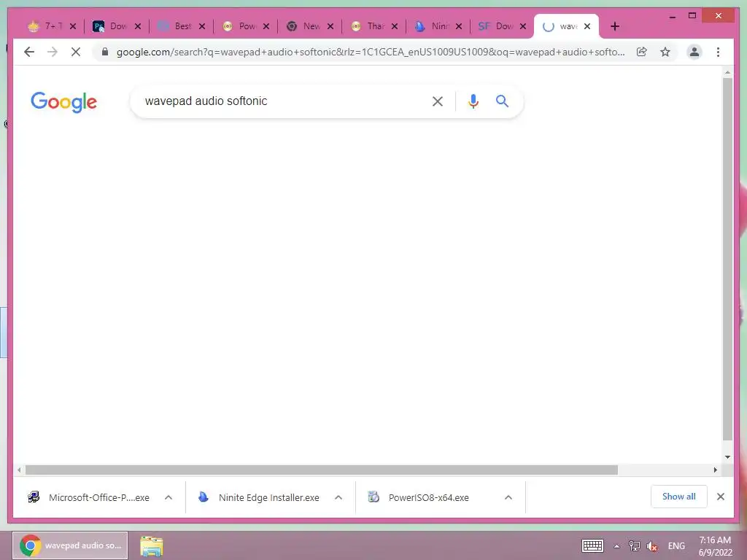The image size is (747, 560).
Task: Open the clock showing 7:16 AM
Action: coord(715,546)
